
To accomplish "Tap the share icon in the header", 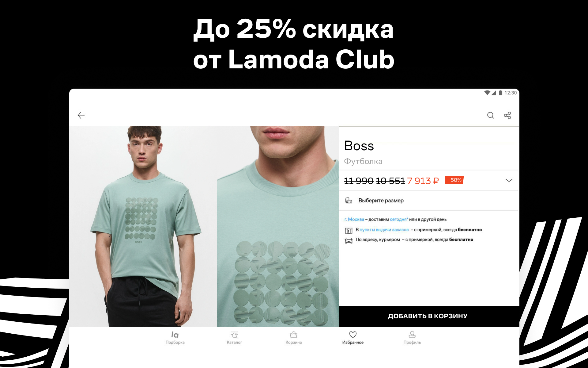I will 507,115.
